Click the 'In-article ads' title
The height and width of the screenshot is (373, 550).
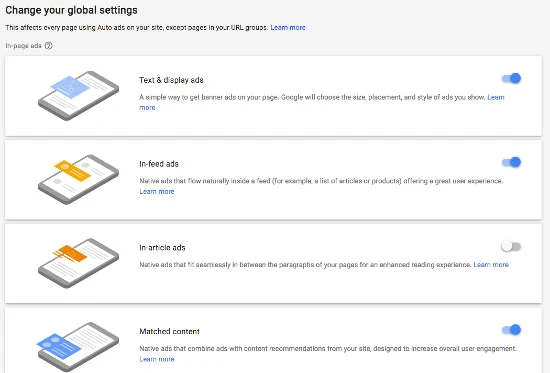click(162, 248)
